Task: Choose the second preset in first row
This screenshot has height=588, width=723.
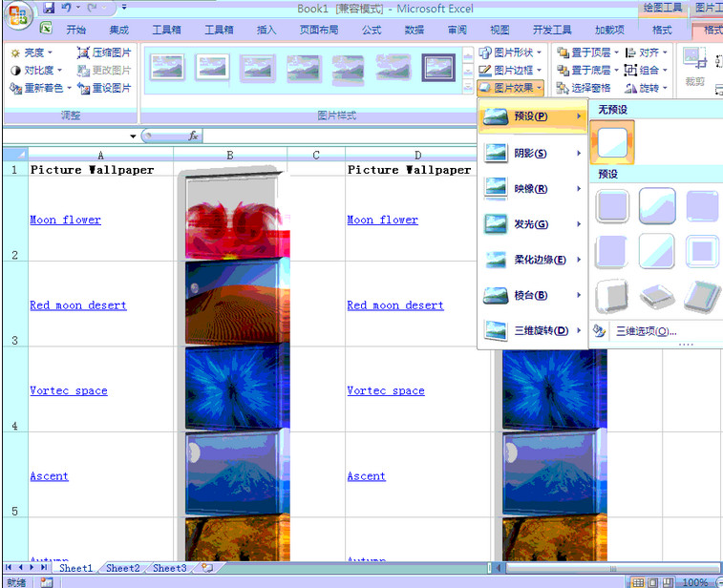Action: click(x=657, y=205)
